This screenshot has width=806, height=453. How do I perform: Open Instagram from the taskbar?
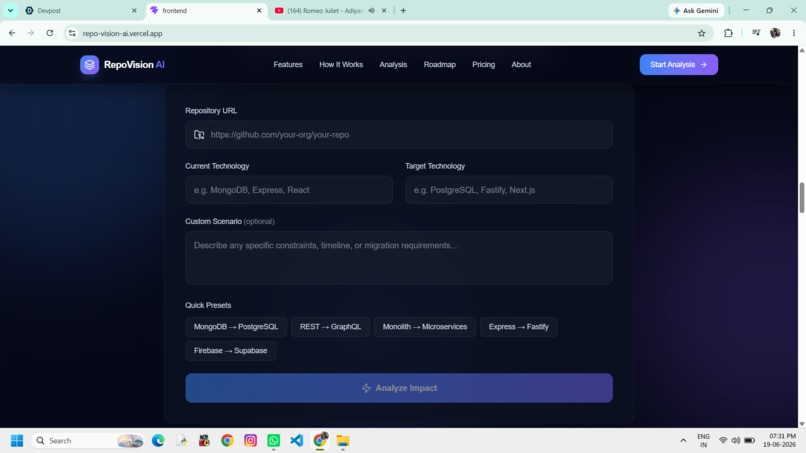pyautogui.click(x=250, y=441)
